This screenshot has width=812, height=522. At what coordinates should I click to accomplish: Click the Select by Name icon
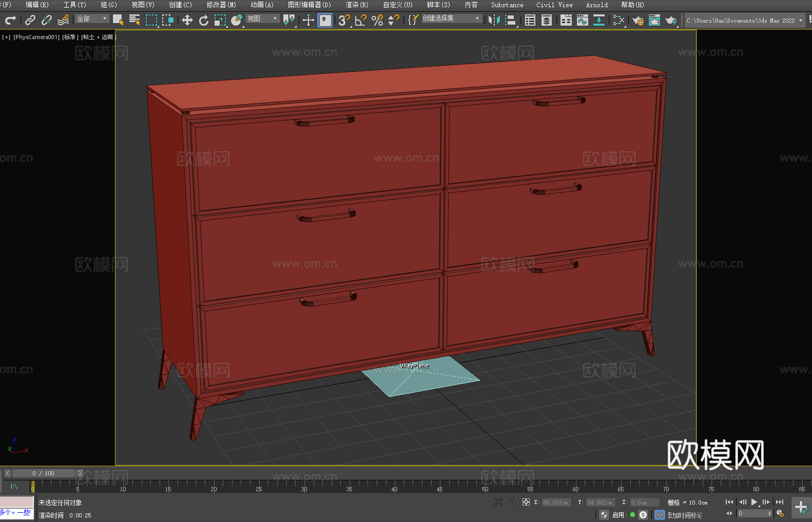point(135,20)
